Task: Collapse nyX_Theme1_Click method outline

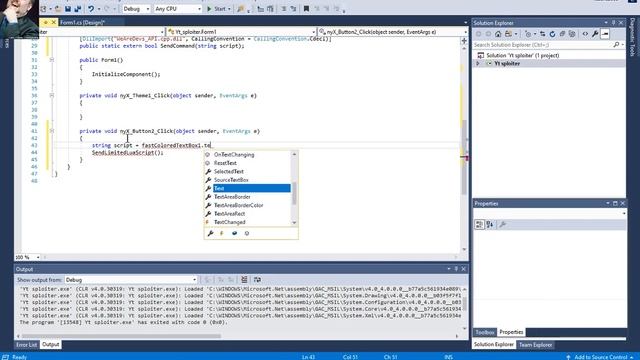Action: coord(52,96)
